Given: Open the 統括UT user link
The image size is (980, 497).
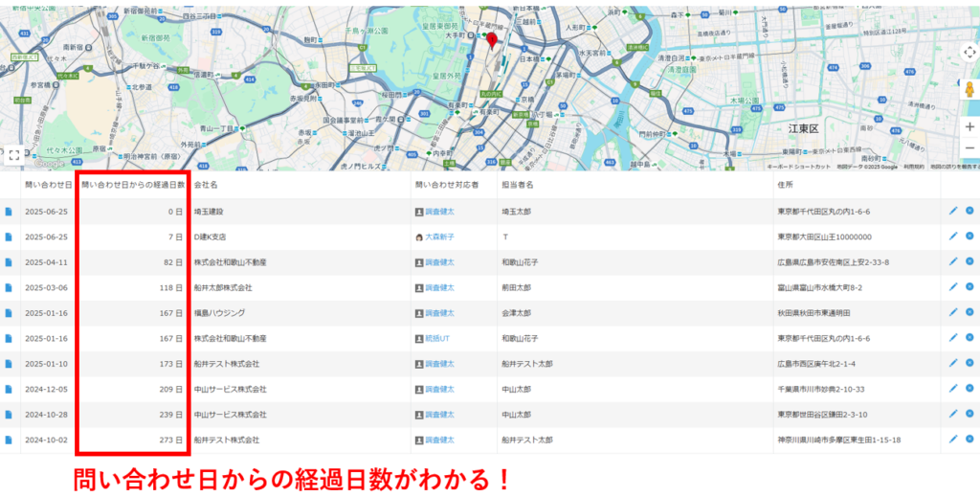Looking at the screenshot, I should tap(437, 339).
